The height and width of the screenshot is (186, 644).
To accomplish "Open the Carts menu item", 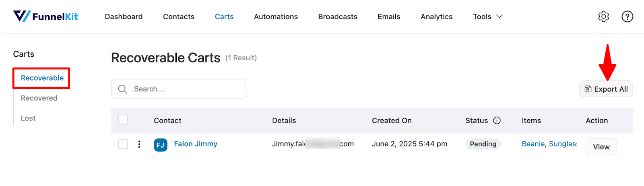I will pos(224,16).
